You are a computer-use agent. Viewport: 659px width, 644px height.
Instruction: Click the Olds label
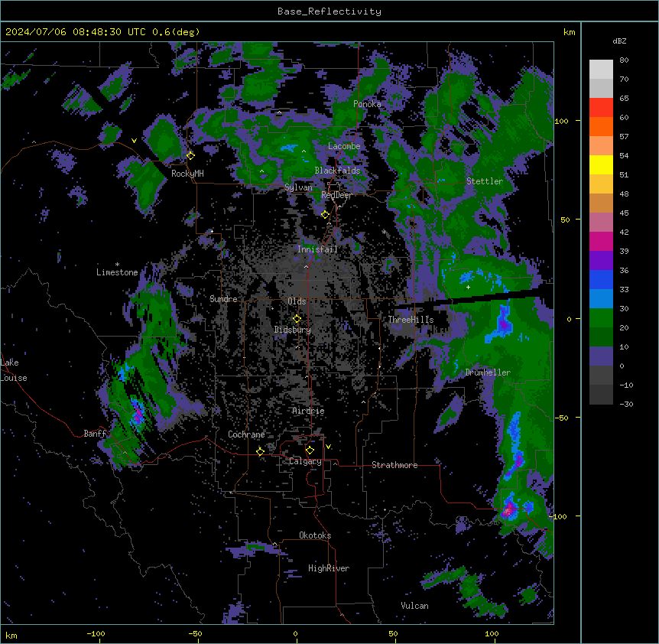[x=297, y=301]
